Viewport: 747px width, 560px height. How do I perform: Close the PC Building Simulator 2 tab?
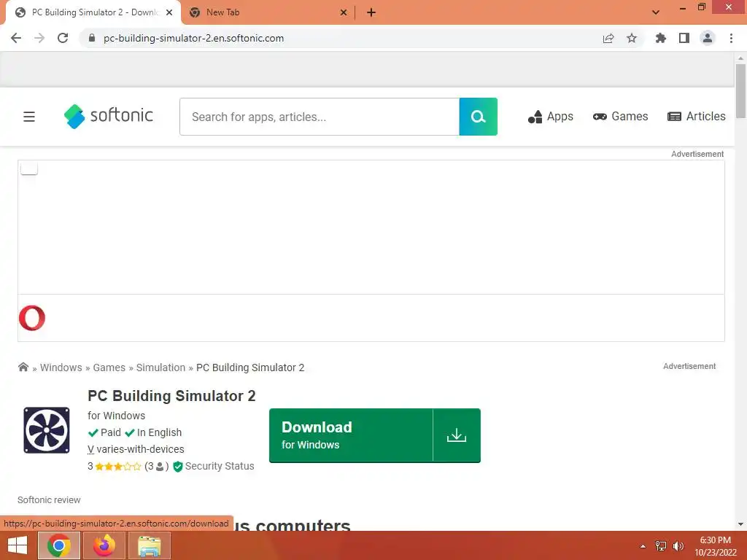point(169,12)
